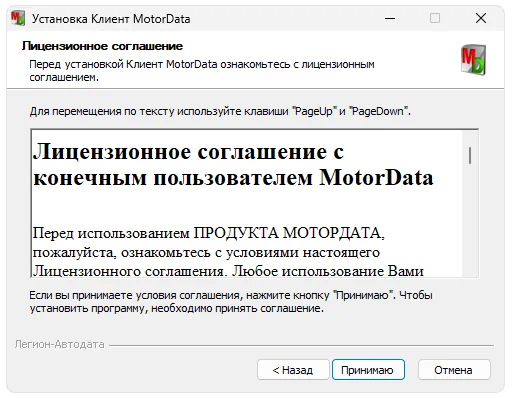Cancel installation with the Отмена button
This screenshot has width=512, height=398.
454,370
